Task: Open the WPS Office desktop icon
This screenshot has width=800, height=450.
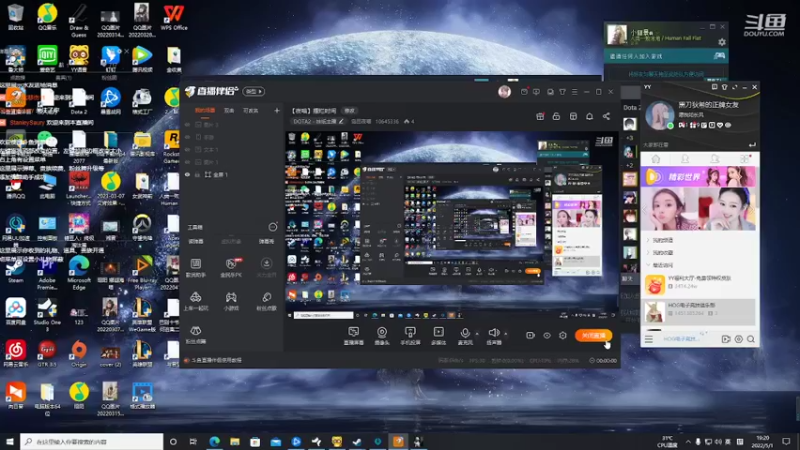Action: pos(173,17)
